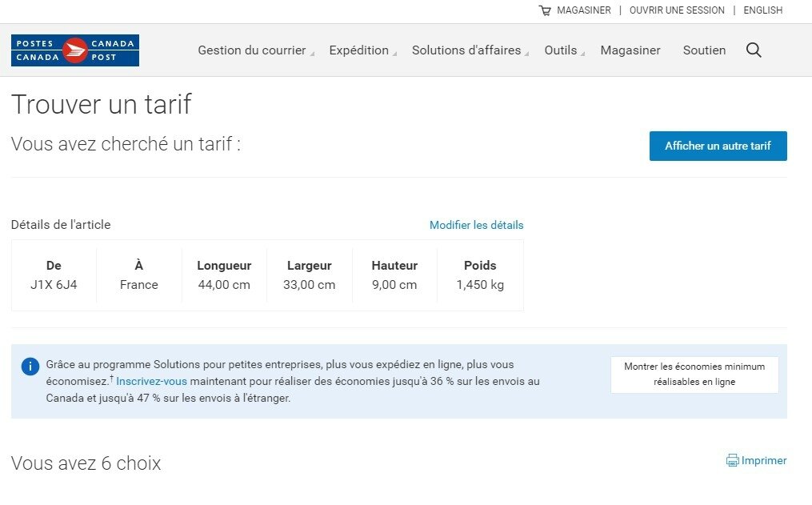Open the Inscrivez-vous link
Screen dimensions: 812x505
point(151,381)
